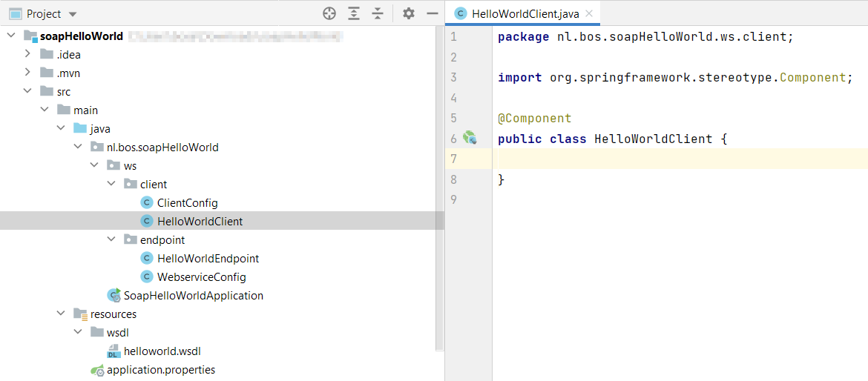868x381 pixels.
Task: Click the helloworld.wsdl file icon
Action: (x=114, y=351)
